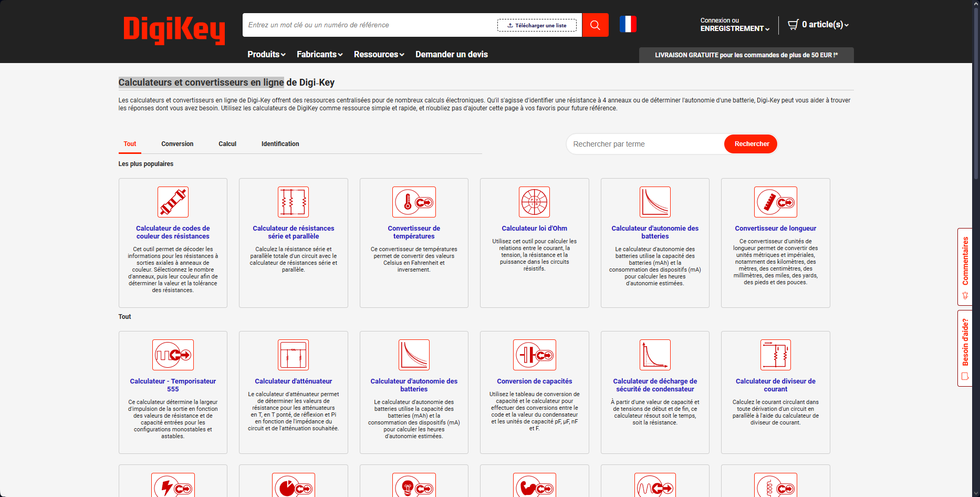The width and height of the screenshot is (980, 497).
Task: Open flexed arm converter icon in bottom row
Action: click(x=534, y=485)
